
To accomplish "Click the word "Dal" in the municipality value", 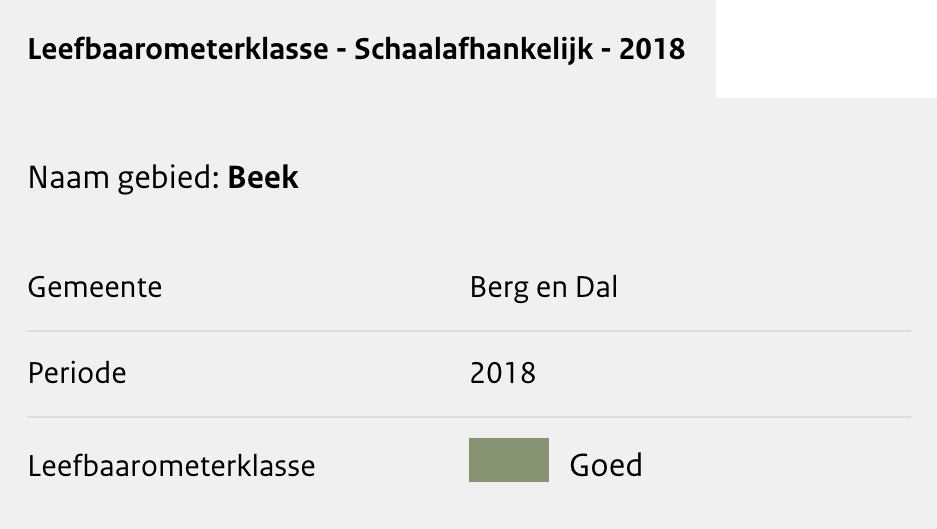I will (597, 288).
